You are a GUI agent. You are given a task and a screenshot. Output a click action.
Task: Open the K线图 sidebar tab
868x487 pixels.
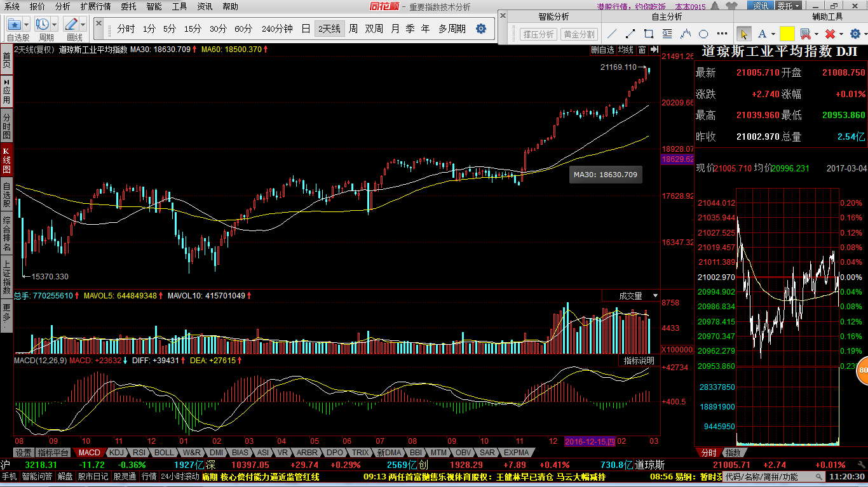[x=6, y=161]
